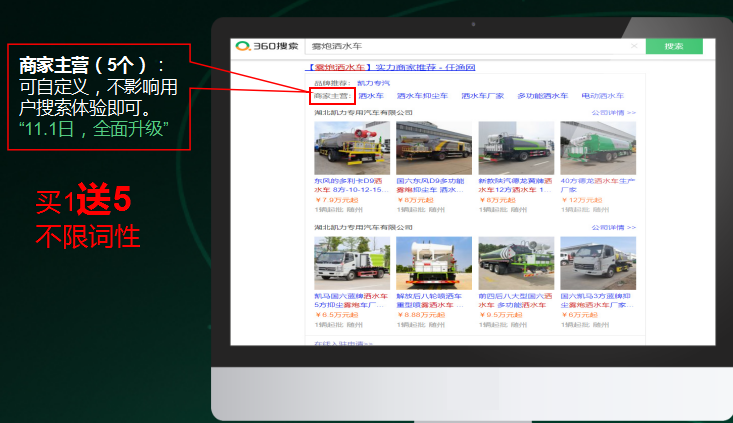Image resolution: width=733 pixels, height=423 pixels.
Task: Click the 40方德龙洒水车生产厂家 title link
Action: 598,185
